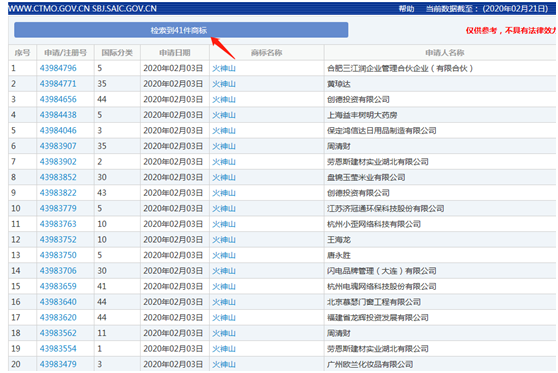Select applicant 江苏济冠通环保科技股份有限公司
The width and height of the screenshot is (558, 373).
pyautogui.click(x=385, y=208)
